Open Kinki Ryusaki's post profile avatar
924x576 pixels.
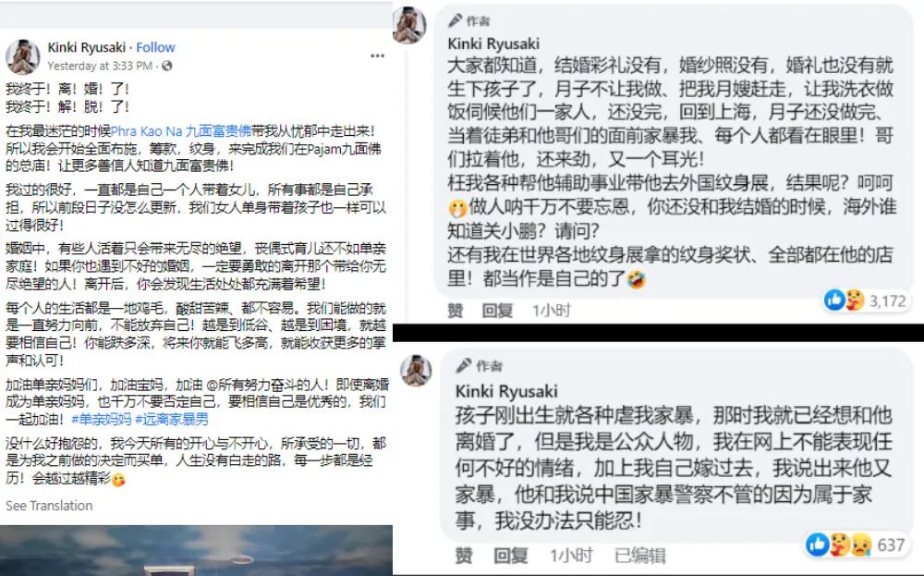click(22, 56)
